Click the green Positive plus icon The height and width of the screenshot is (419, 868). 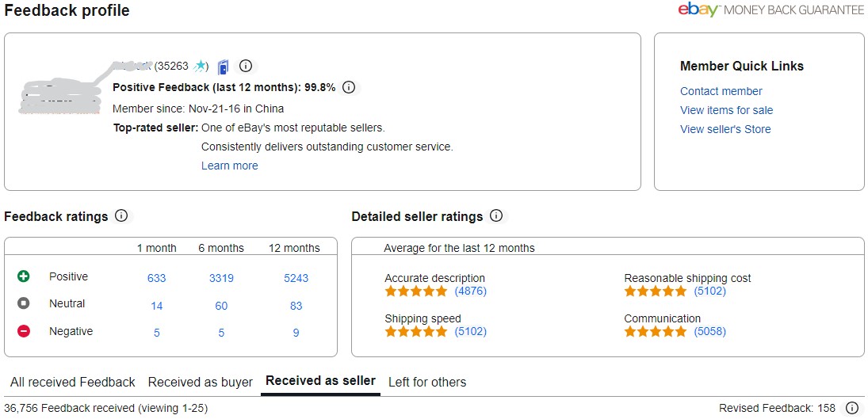(24, 276)
